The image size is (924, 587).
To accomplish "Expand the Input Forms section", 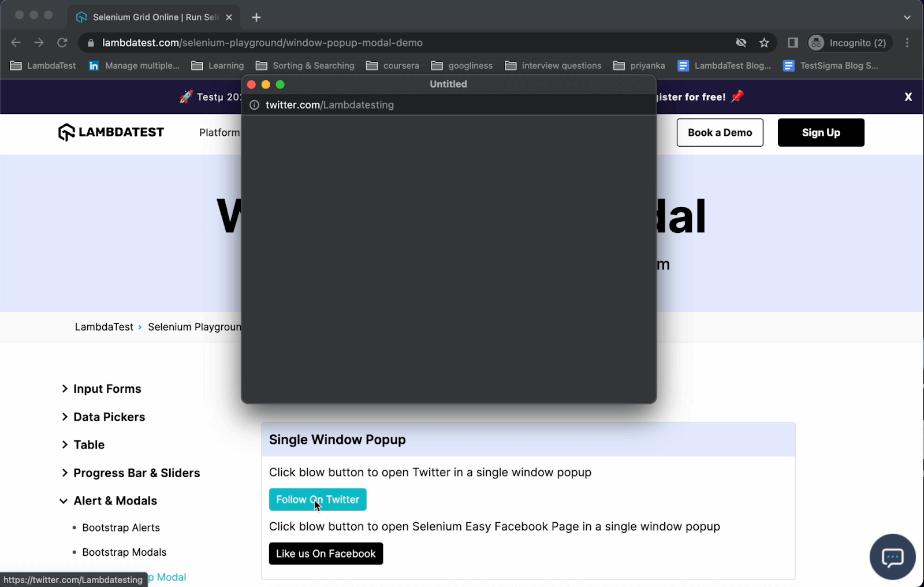I will coord(102,389).
